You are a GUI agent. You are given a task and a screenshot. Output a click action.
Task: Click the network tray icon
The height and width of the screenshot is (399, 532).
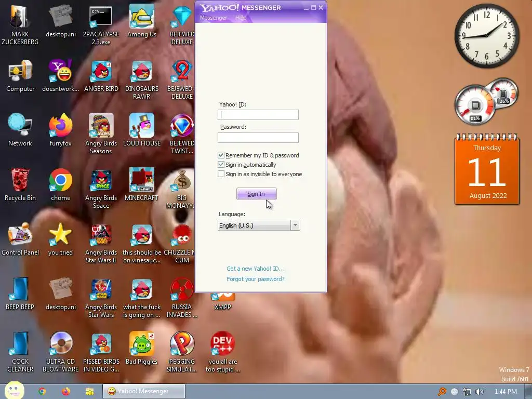[467, 392]
